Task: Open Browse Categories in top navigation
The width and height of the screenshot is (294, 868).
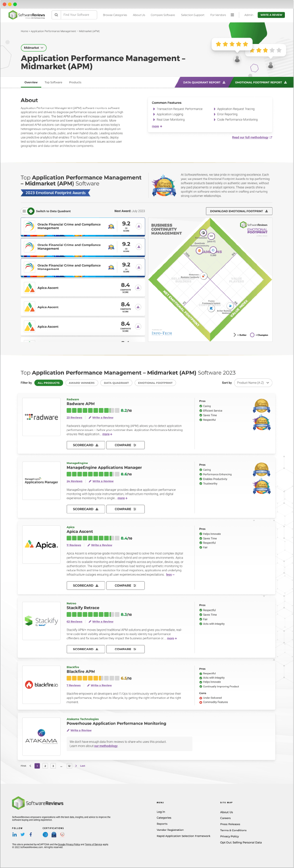Action: pos(115,15)
